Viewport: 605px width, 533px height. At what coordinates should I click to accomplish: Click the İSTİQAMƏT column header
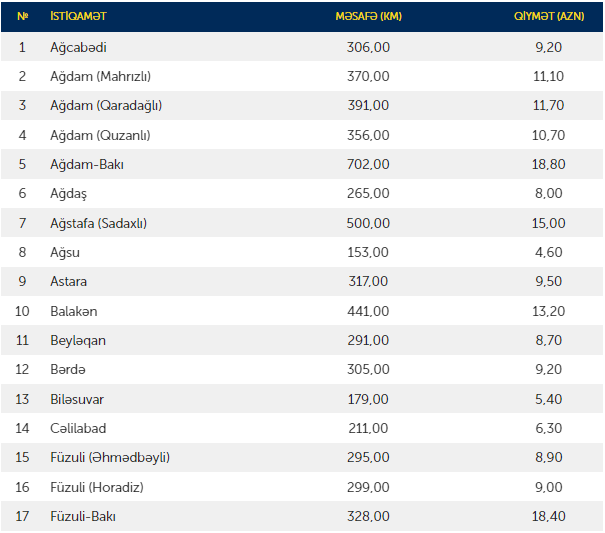(78, 17)
